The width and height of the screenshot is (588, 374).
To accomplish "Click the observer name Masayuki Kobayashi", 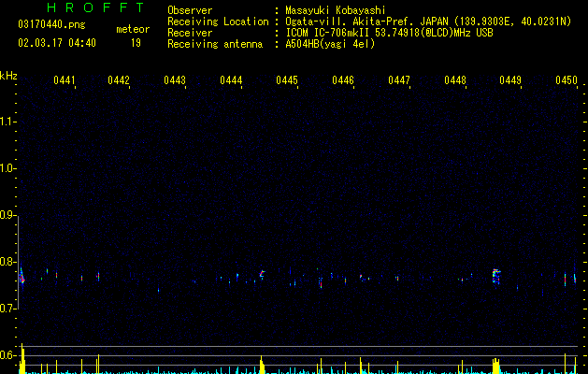I will pyautogui.click(x=336, y=10).
